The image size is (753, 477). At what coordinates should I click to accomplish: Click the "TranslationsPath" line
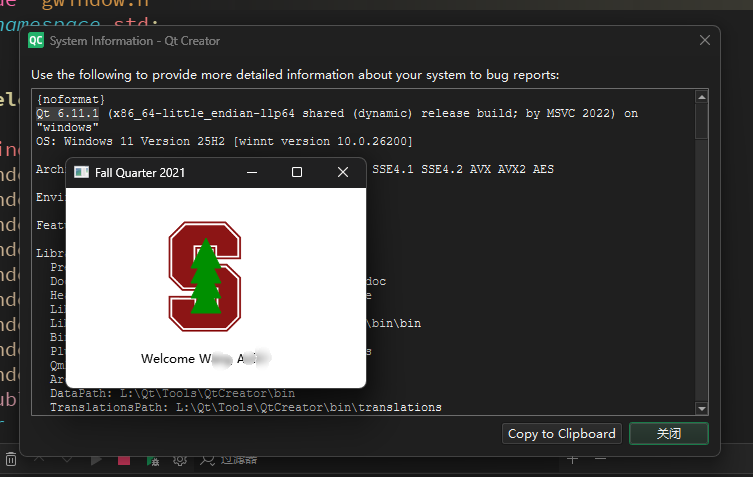point(245,407)
